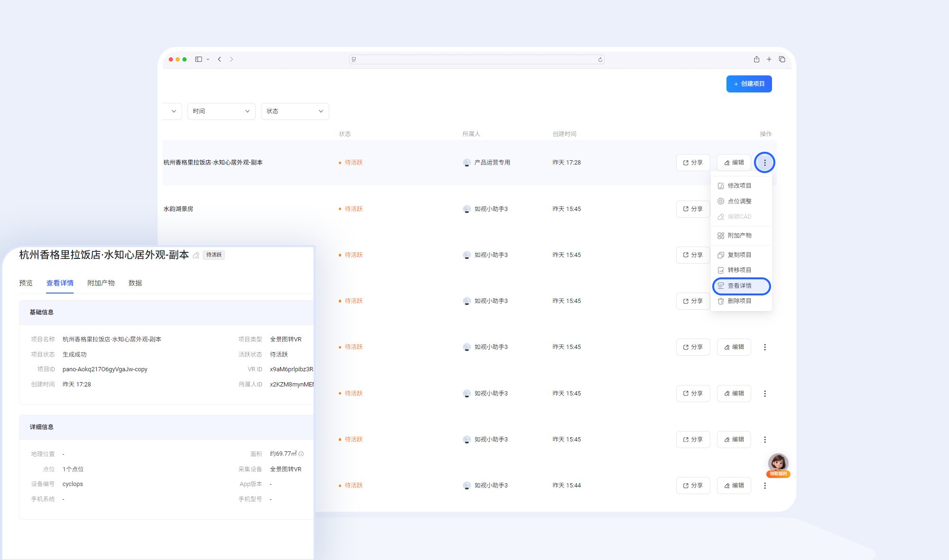Click the three-dot more menu in first row
Screen dimensions: 949x560
pos(764,163)
